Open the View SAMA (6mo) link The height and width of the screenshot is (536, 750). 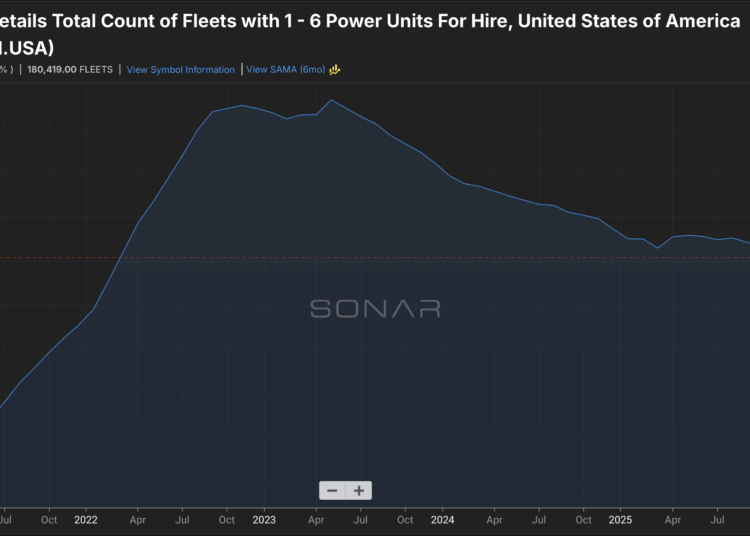[x=284, y=70]
